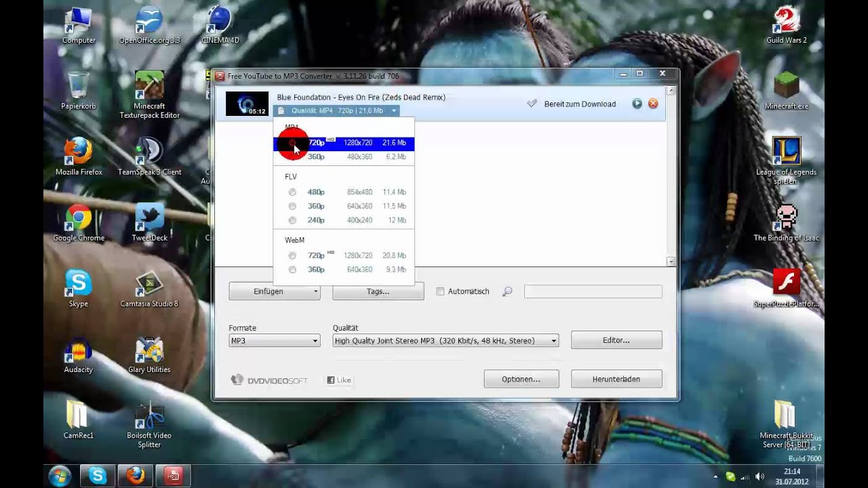This screenshot has height=488, width=868.
Task: Launch OpenOffice.org 3.3 from the desktop
Action: [149, 26]
